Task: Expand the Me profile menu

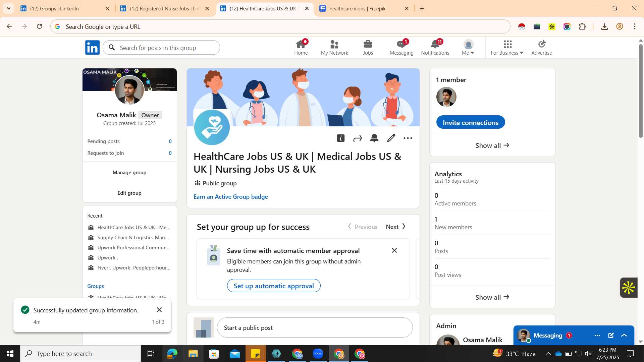Action: click(x=468, y=48)
